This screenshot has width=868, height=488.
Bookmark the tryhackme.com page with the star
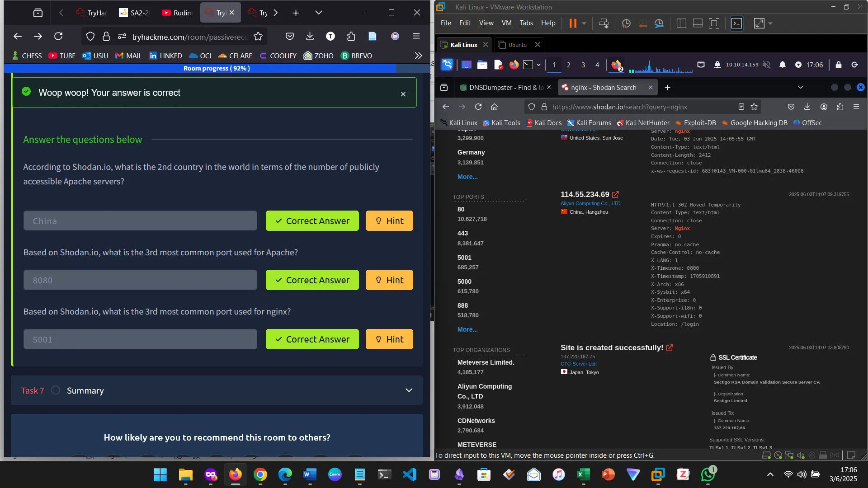click(258, 37)
